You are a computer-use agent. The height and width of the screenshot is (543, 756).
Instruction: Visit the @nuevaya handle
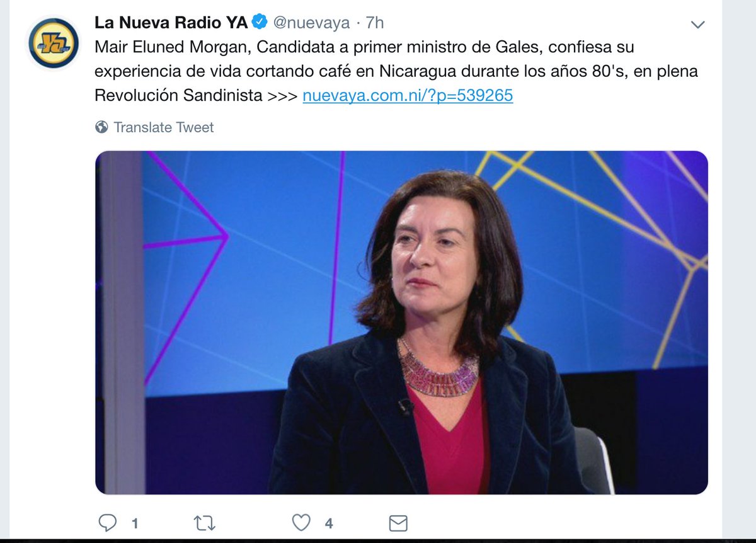point(311,23)
